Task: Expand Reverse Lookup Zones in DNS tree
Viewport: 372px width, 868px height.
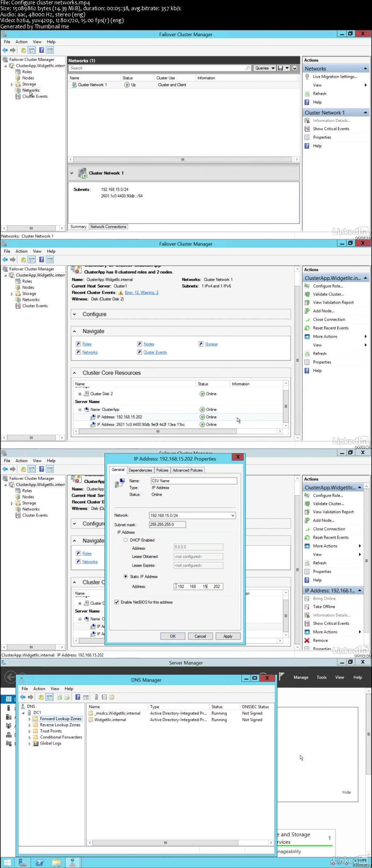Action: click(x=29, y=725)
